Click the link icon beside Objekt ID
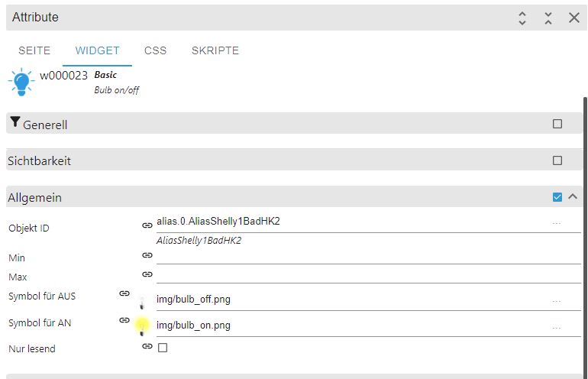 147,225
